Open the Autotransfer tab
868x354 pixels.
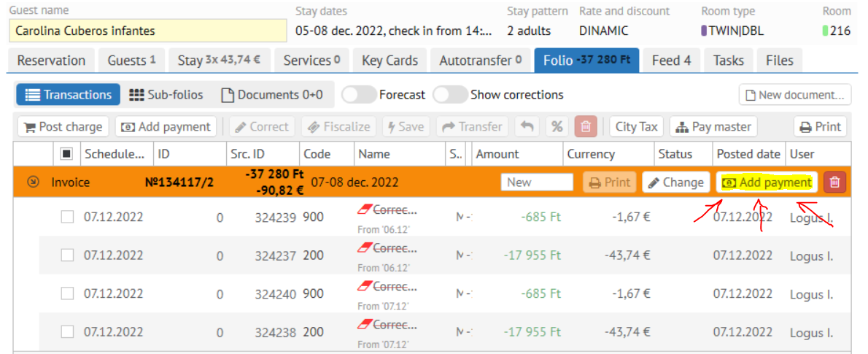[481, 61]
